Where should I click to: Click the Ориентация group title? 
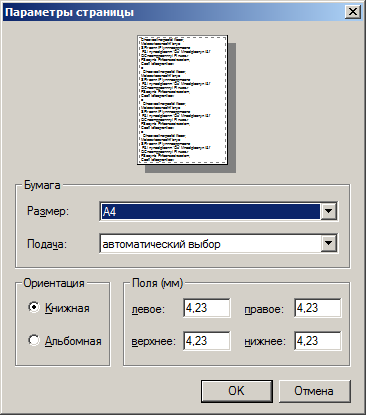[x=54, y=283]
